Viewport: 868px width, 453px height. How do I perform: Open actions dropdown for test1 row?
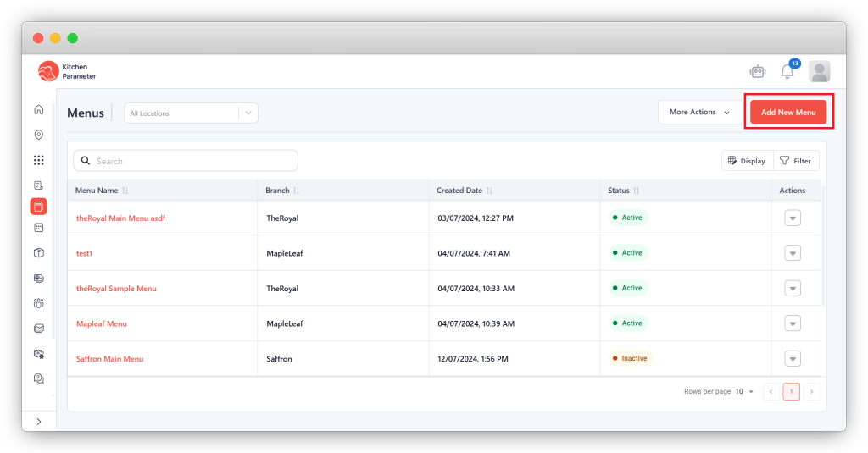pyautogui.click(x=793, y=253)
